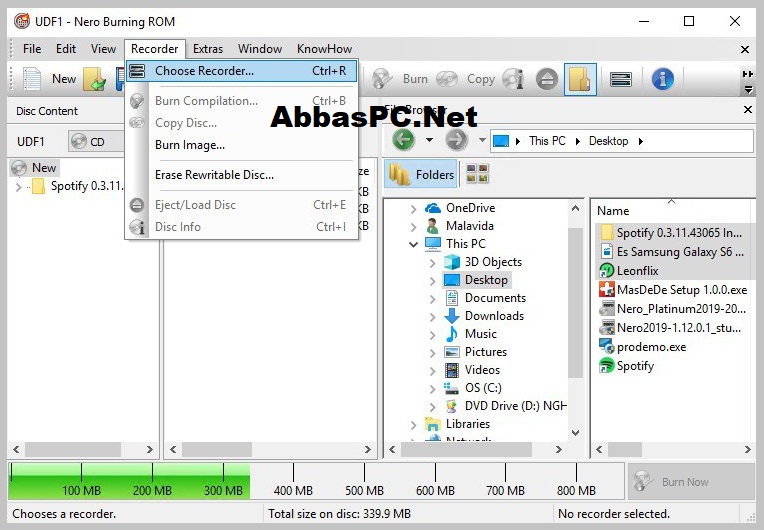Screen dimensions: 764x530
Task: Select the Spotify shortcut in file list
Action: 635,366
